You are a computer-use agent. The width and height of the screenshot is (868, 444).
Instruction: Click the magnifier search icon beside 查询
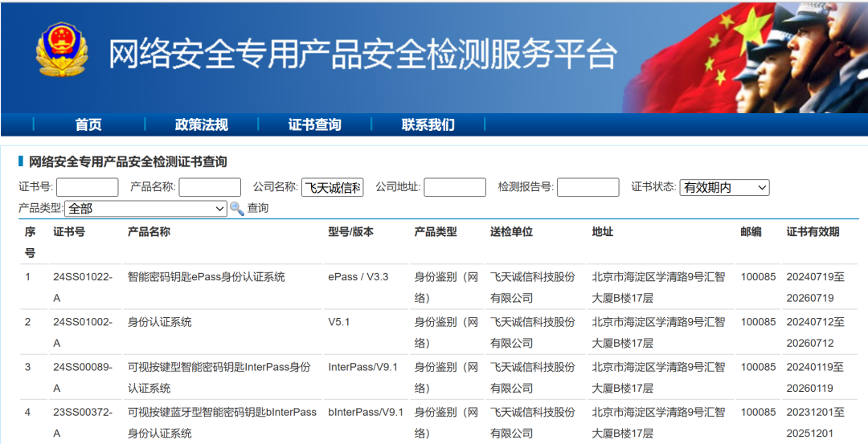click(x=237, y=209)
